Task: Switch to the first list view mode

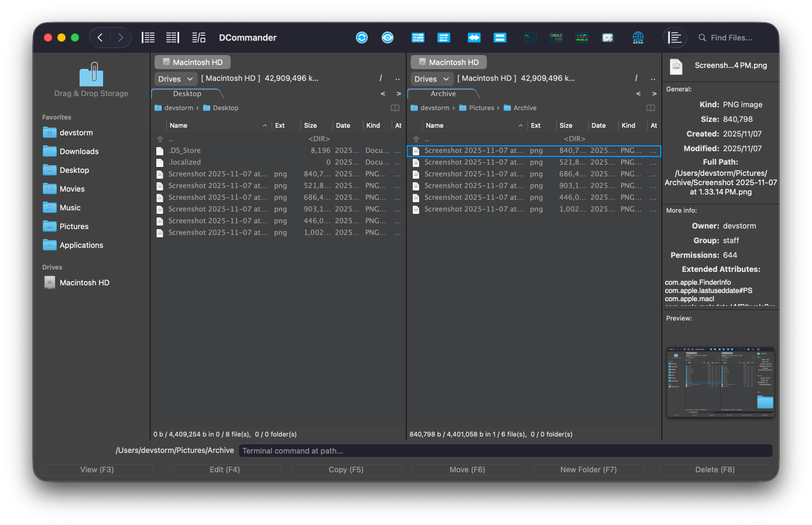Action: (x=149, y=37)
